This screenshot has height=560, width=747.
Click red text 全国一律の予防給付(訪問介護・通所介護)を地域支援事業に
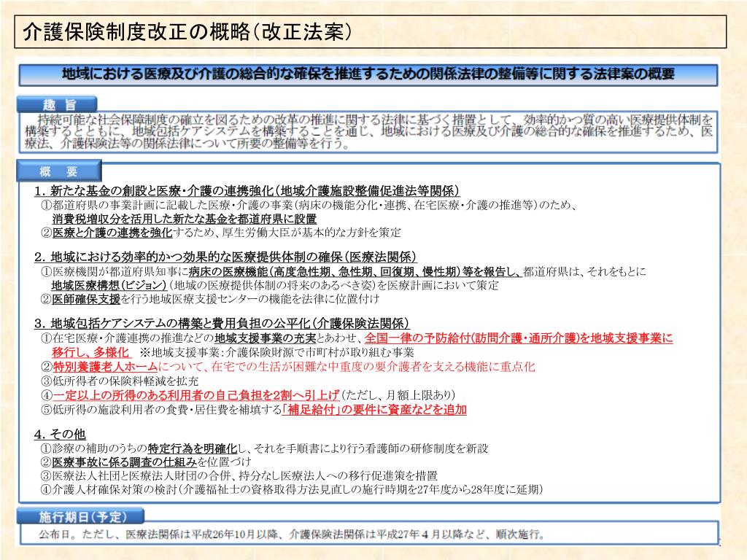click(519, 338)
